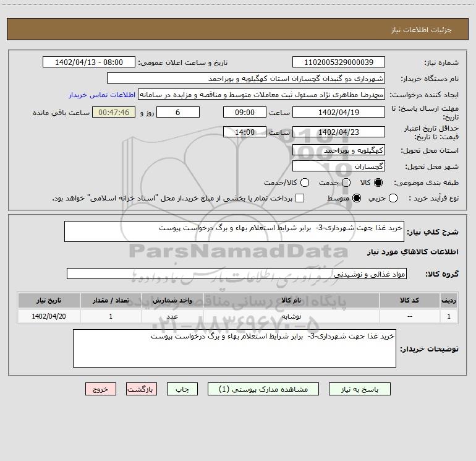Click the پاسخ به نیاز button
Image resolution: width=476 pixels, height=461 pixels.
click(359, 389)
